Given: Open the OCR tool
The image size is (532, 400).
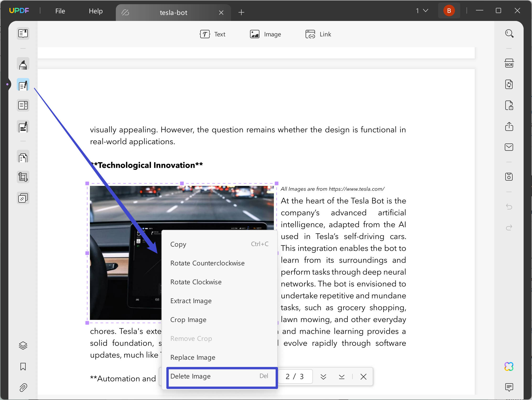Looking at the screenshot, I should [x=509, y=63].
